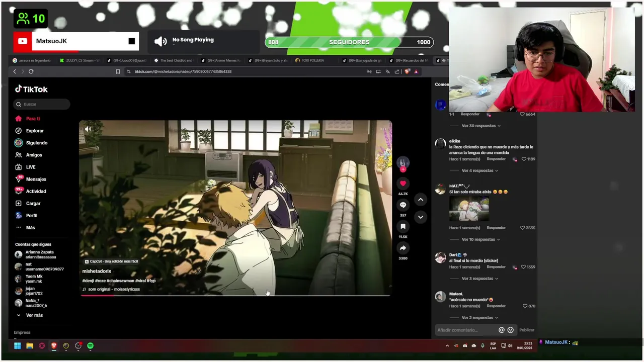644x362 pixels.
Task: Like MATi's comment with 3535 likes
Action: click(x=523, y=228)
